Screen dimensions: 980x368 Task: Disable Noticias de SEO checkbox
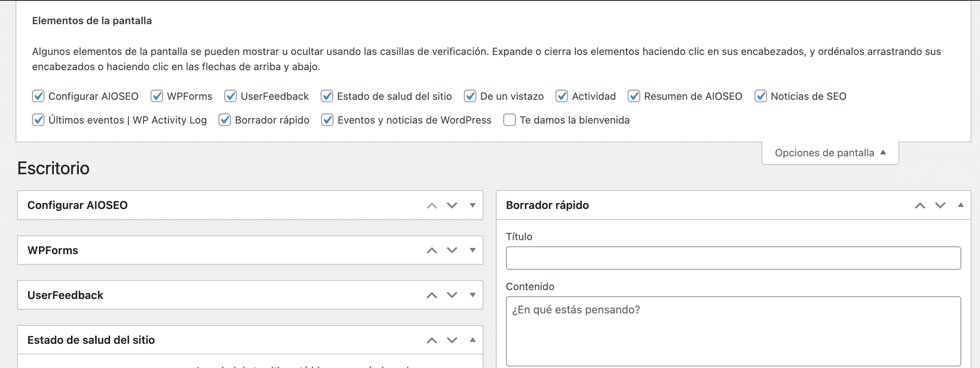[x=760, y=96]
